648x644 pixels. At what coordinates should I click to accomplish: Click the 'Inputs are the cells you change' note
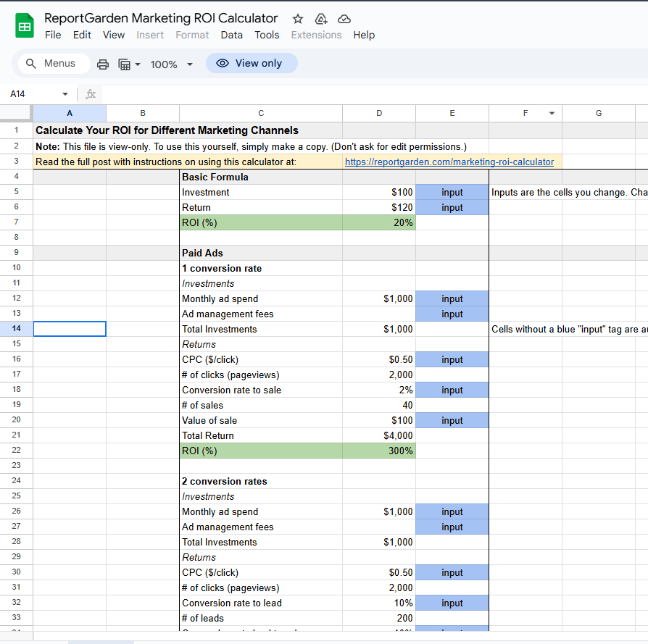tap(569, 193)
